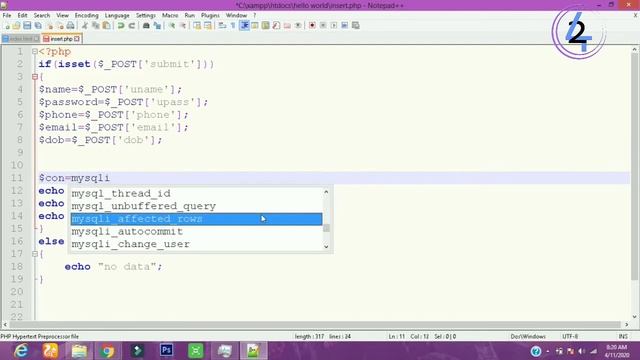Click the Playback macro icon
The width and height of the screenshot is (640, 360).
click(334, 26)
